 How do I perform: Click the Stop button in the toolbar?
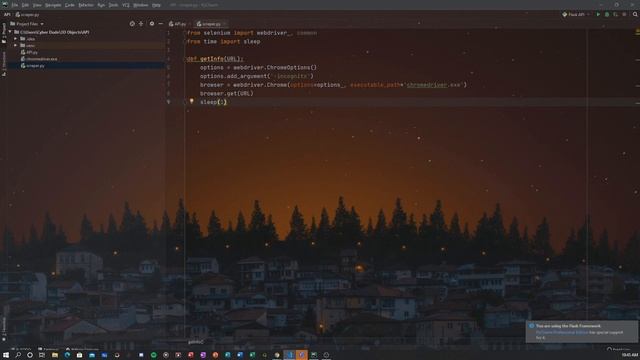(x=624, y=15)
